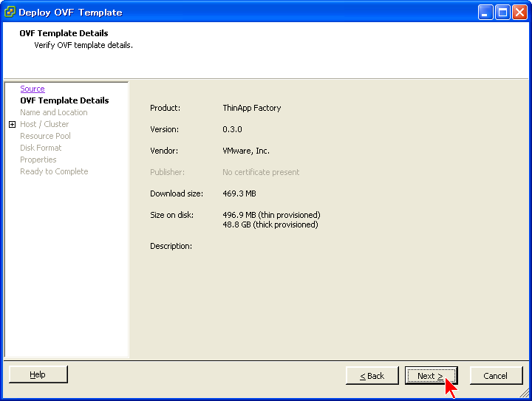Click the download size 469.3 MB
The height and width of the screenshot is (401, 532).
click(239, 193)
